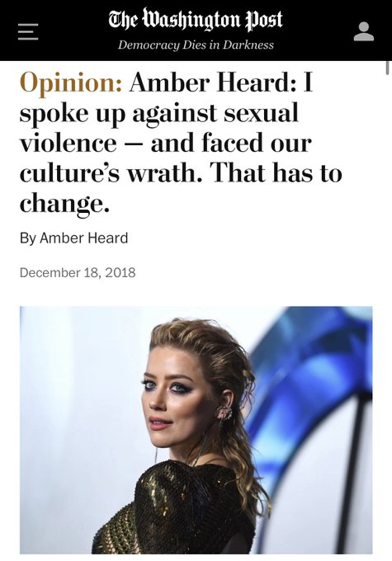Viewport: 392px width, 561px height.
Task: Click "culture's wrath" in the headline
Action: click(x=108, y=173)
